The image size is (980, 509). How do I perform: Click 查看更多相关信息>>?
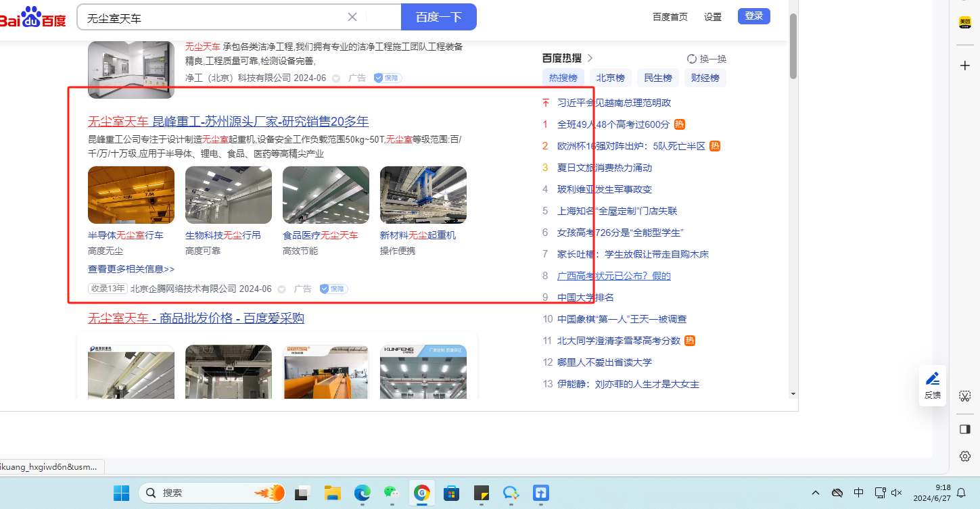coord(131,269)
